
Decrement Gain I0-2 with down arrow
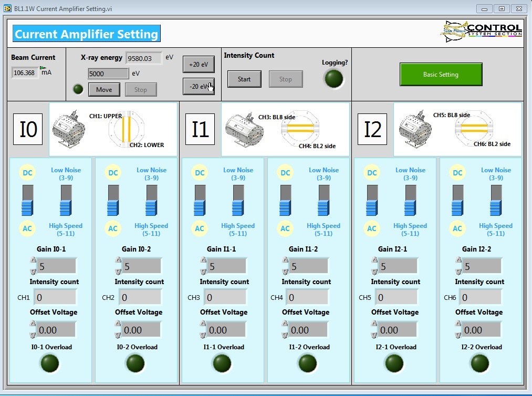click(x=118, y=271)
